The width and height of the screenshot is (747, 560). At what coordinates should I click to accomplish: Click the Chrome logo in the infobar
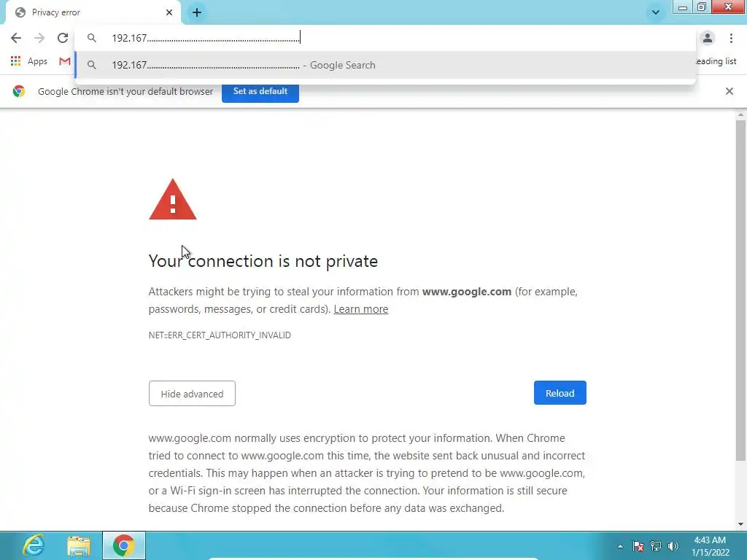coord(19,91)
